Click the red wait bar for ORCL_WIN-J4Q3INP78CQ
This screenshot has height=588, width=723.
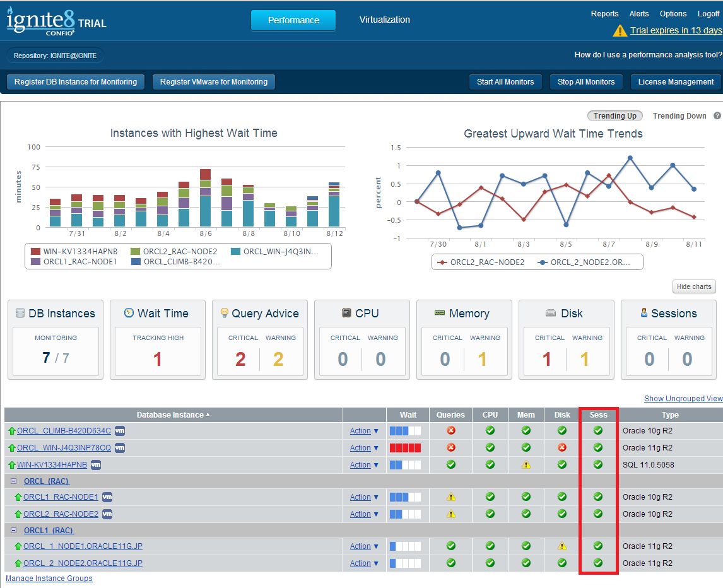tap(405, 448)
